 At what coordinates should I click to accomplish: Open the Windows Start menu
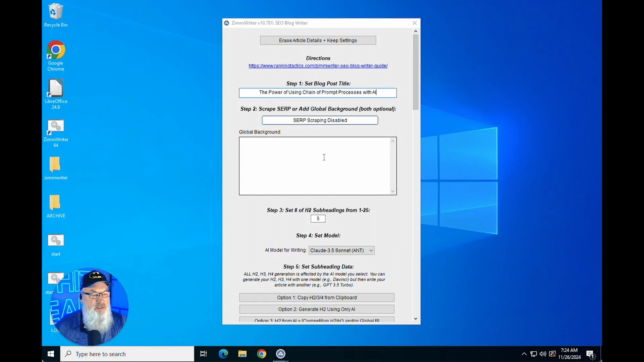point(51,354)
